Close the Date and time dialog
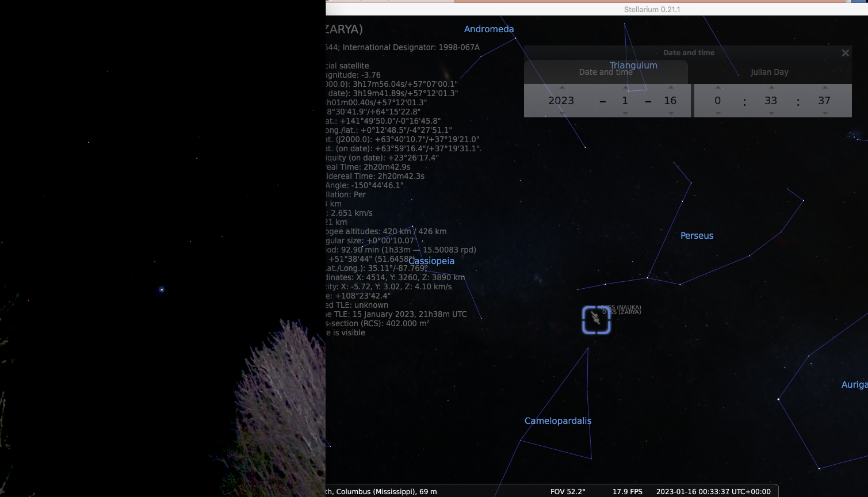 (x=845, y=53)
